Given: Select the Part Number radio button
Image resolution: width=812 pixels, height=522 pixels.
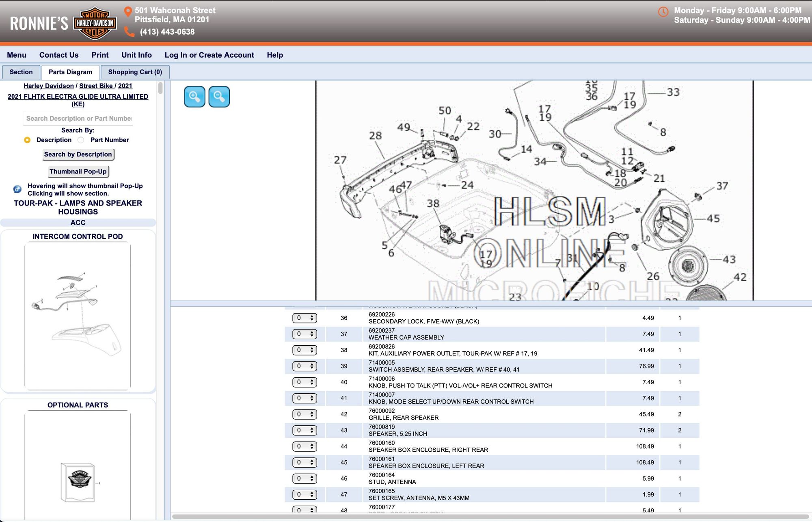Looking at the screenshot, I should tap(81, 140).
